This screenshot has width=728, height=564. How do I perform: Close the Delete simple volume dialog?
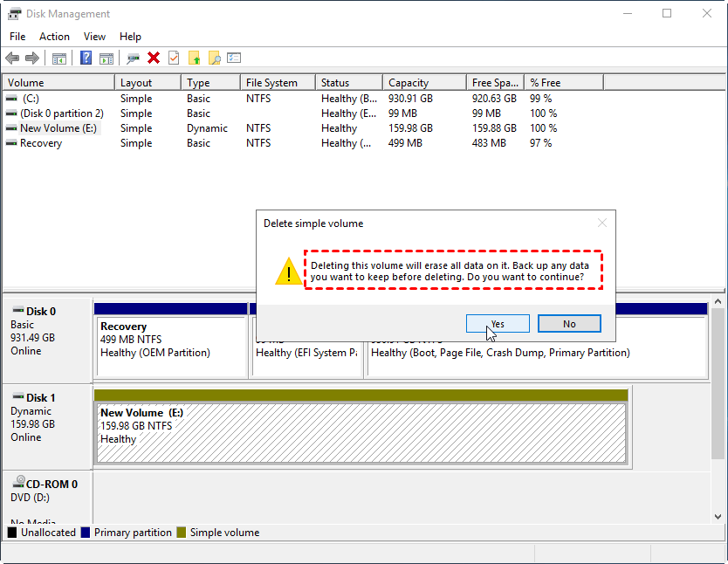tap(602, 224)
